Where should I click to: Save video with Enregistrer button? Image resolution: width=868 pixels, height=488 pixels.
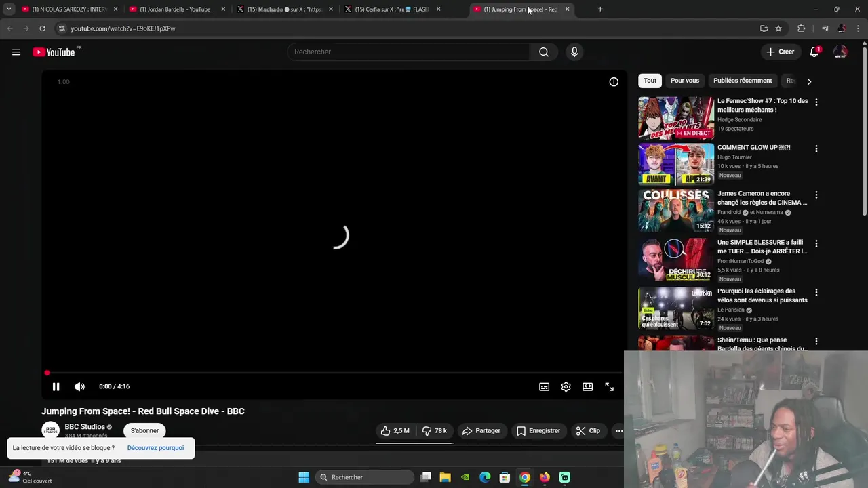pos(538,431)
